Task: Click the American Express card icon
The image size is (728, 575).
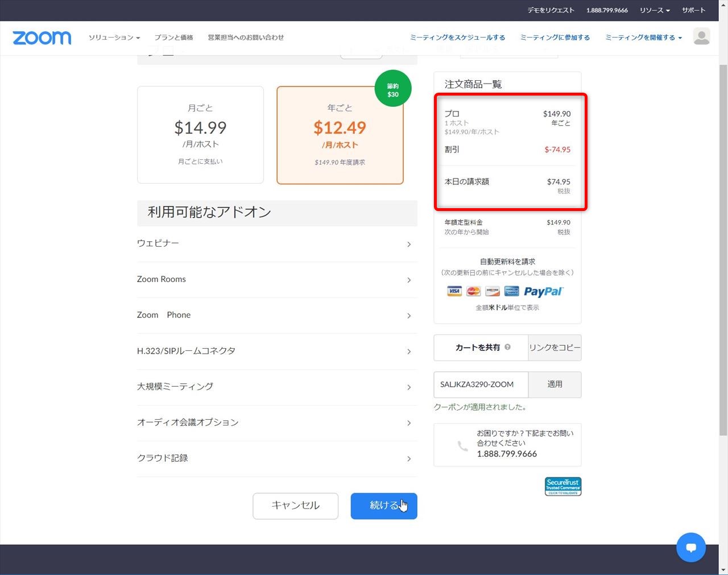Action: coord(511,291)
